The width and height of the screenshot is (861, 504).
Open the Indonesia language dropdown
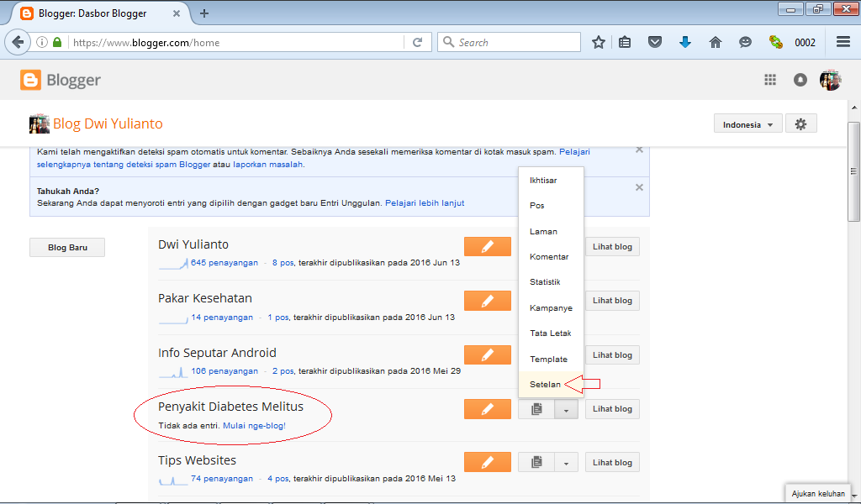point(747,124)
